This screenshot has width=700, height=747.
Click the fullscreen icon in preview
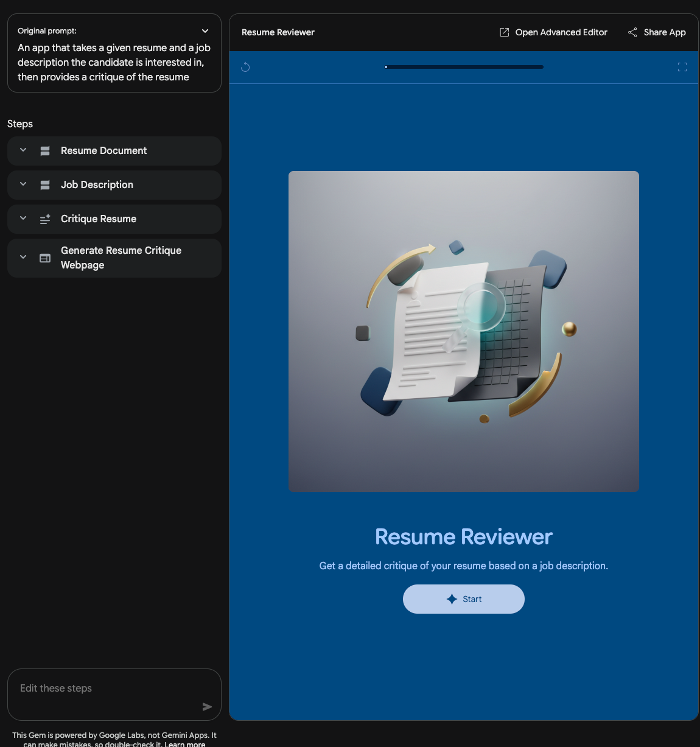(x=682, y=67)
